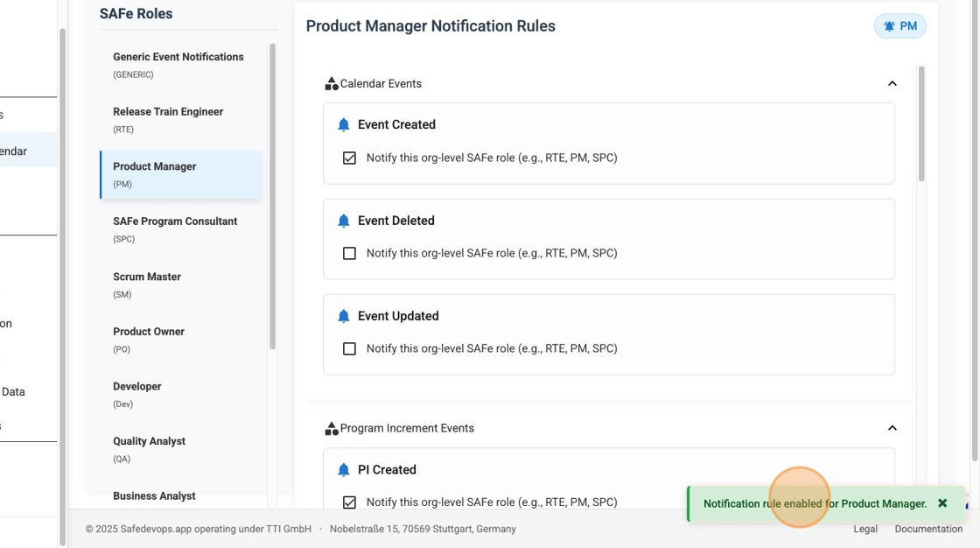This screenshot has height=548, width=980.
Task: Collapse the Program Increment Events section
Action: pyautogui.click(x=892, y=427)
